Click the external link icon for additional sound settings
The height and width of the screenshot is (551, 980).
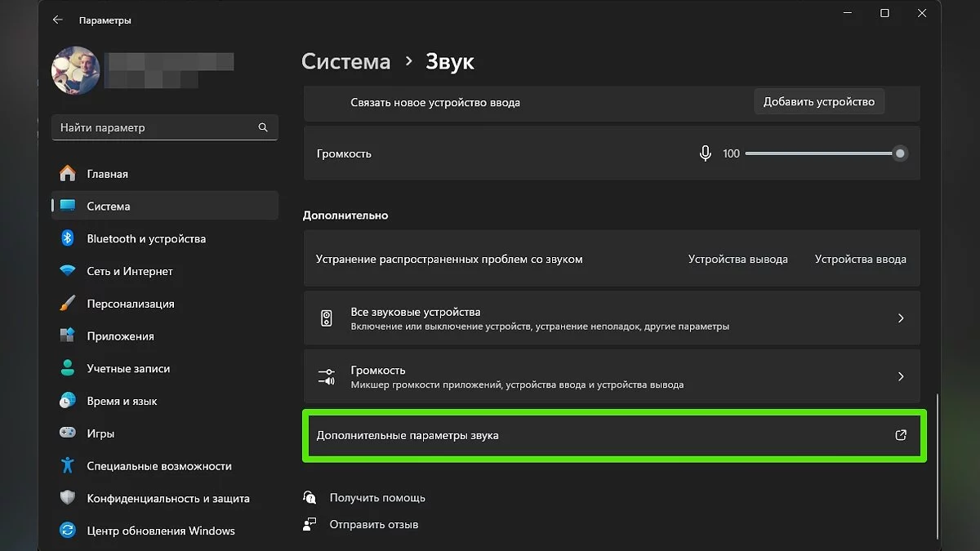coord(901,435)
